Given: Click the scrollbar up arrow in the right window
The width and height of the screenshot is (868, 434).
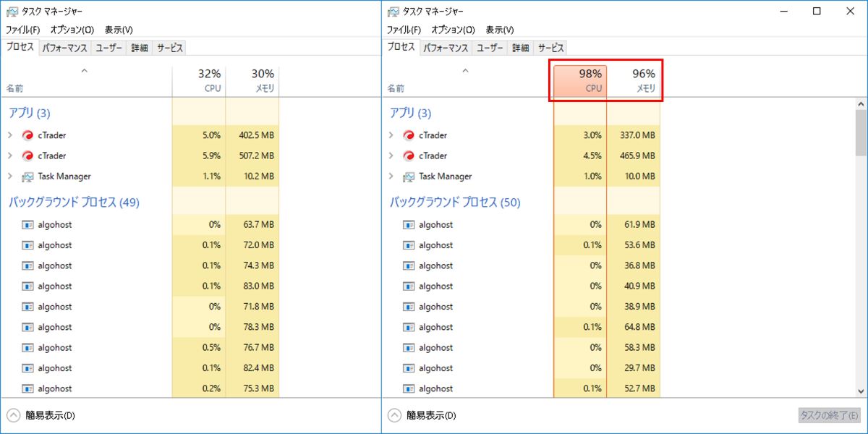Looking at the screenshot, I should click(x=861, y=103).
